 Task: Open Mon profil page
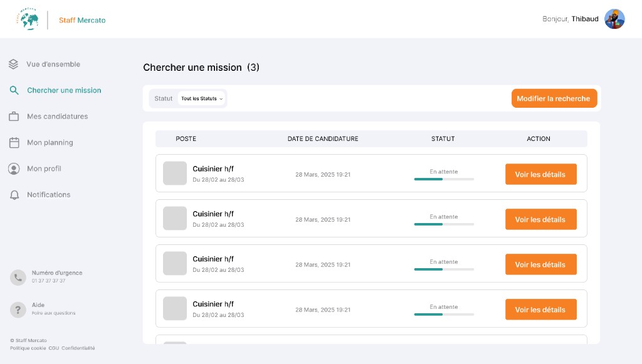click(44, 169)
